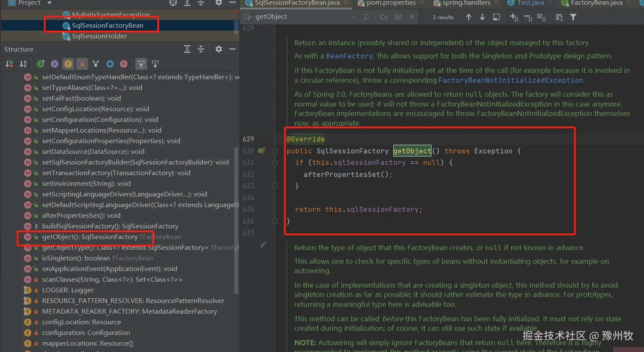Expand all nodes in Structure panel

(x=187, y=49)
